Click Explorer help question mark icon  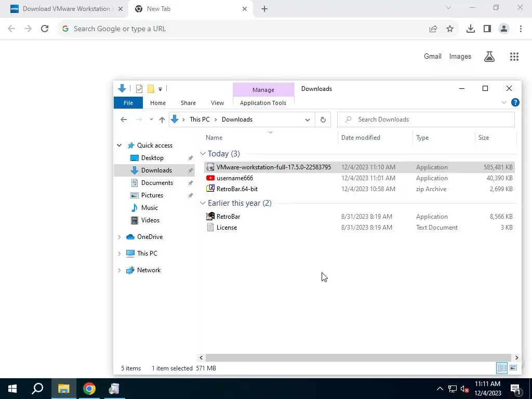(515, 102)
